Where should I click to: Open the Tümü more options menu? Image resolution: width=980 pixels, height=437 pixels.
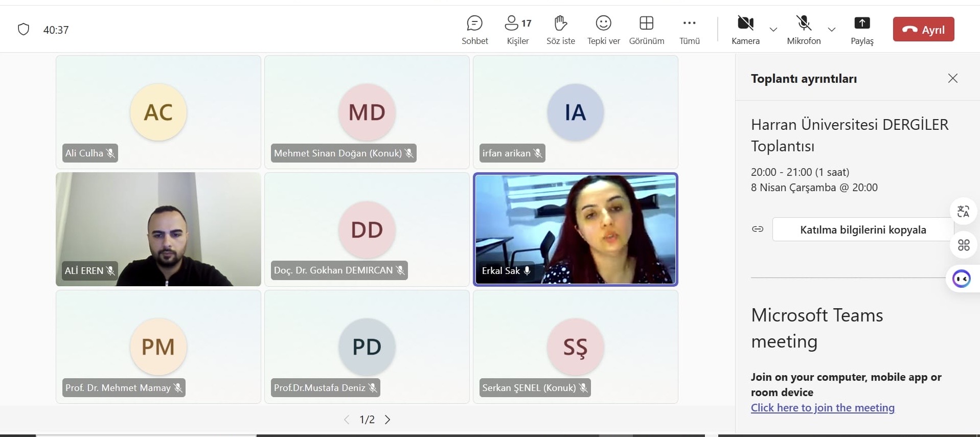point(689,30)
